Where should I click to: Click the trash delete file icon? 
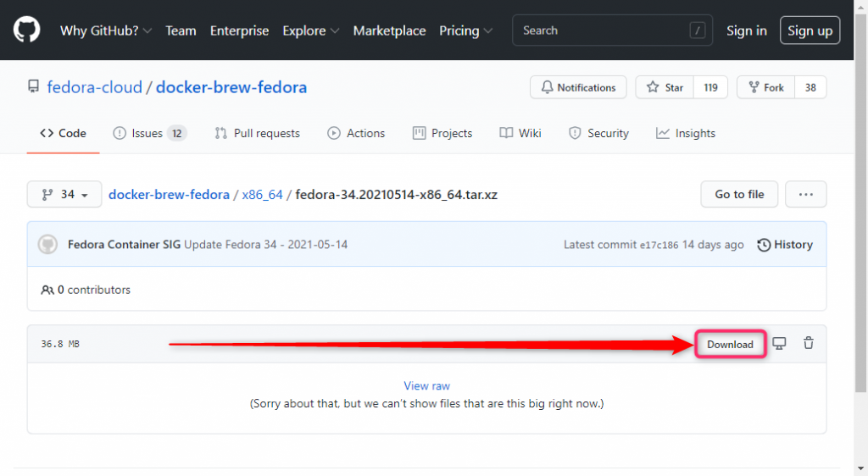(x=809, y=343)
